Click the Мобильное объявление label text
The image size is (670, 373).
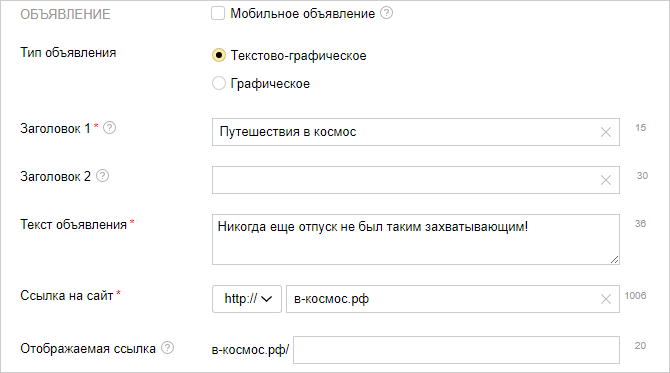coord(303,14)
